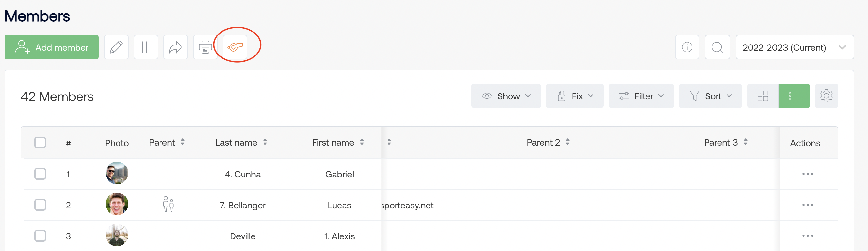The width and height of the screenshot is (868, 251).
Task: Click the unlabeled column sort arrows
Action: pos(389,142)
